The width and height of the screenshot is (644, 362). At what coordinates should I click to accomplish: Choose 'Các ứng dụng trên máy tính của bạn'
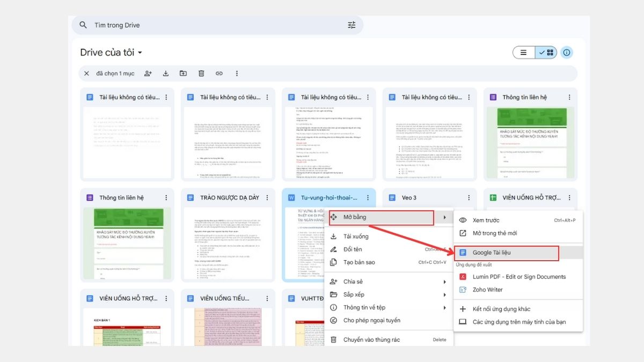coord(518,322)
